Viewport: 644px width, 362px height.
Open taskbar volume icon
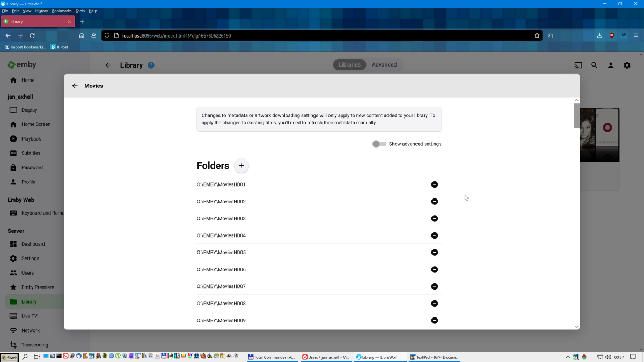(x=608, y=357)
